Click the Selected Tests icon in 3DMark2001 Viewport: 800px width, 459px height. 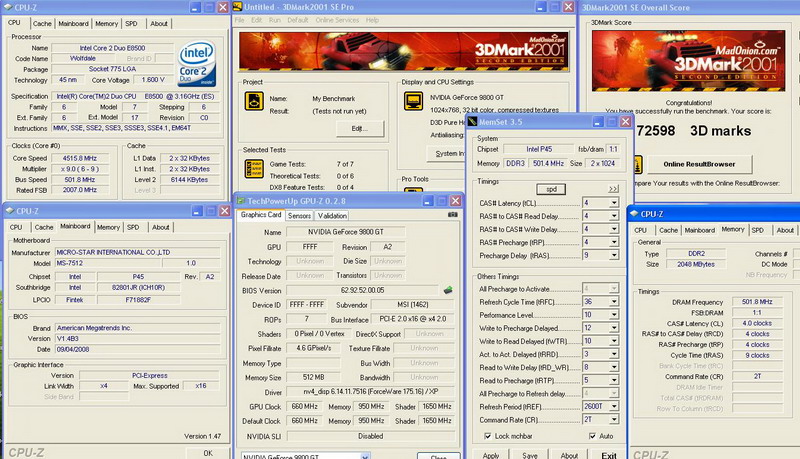254,169
